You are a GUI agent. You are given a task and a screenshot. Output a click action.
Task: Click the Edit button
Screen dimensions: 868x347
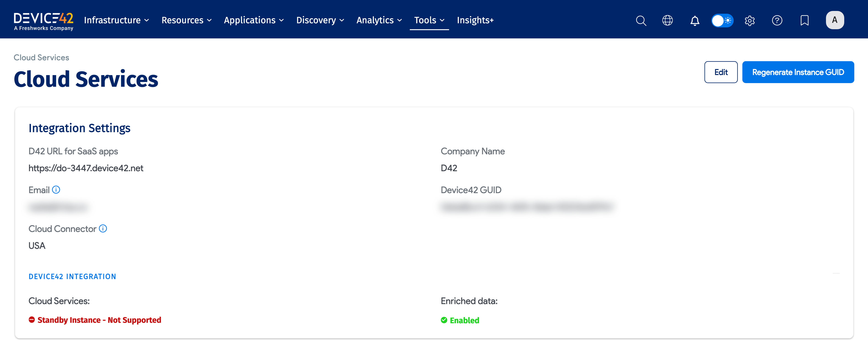click(721, 72)
